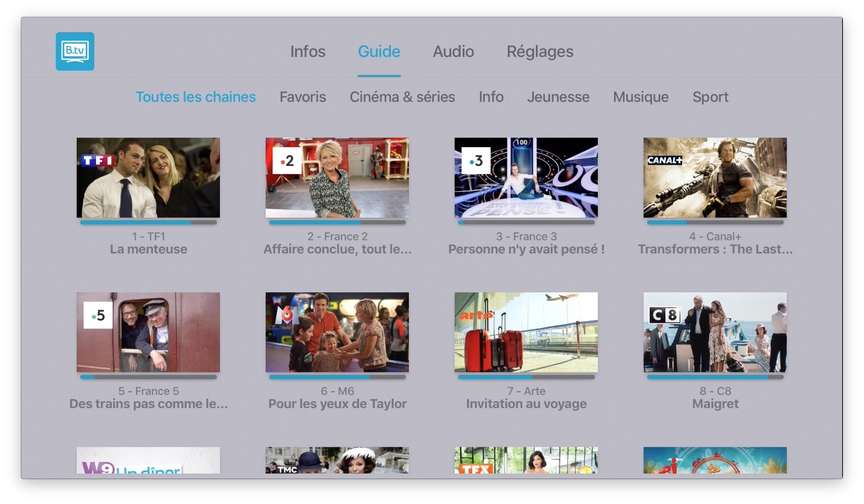The height and width of the screenshot is (504, 864).
Task: Open the TF1 channel thumbnail
Action: [148, 178]
